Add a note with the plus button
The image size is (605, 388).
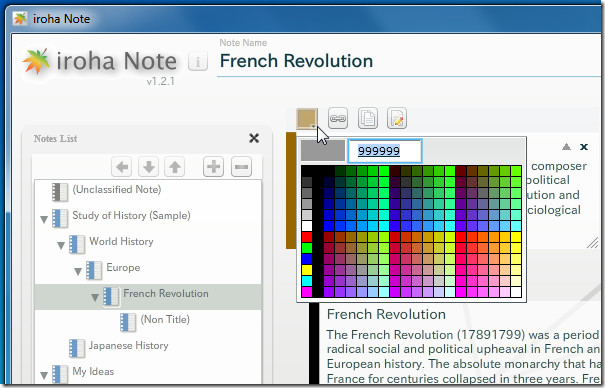tap(213, 167)
